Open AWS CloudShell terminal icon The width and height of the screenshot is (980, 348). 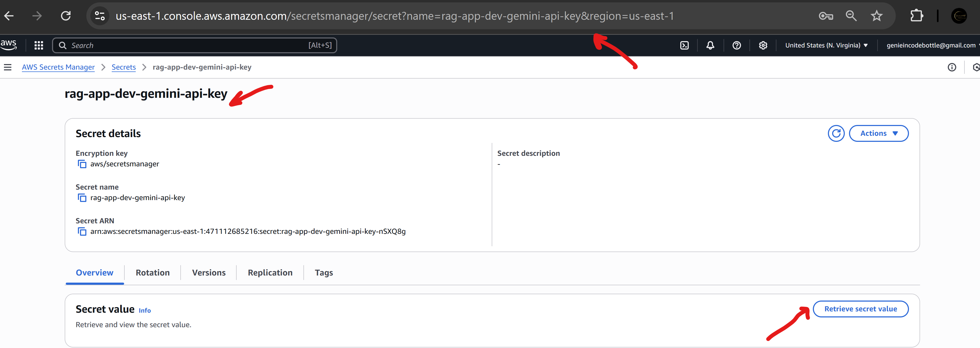point(684,46)
